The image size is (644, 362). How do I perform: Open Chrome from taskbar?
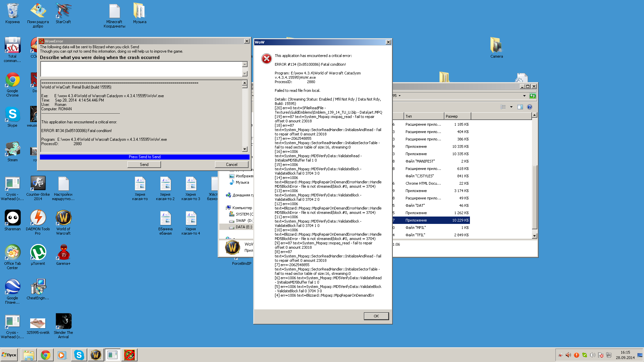46,355
